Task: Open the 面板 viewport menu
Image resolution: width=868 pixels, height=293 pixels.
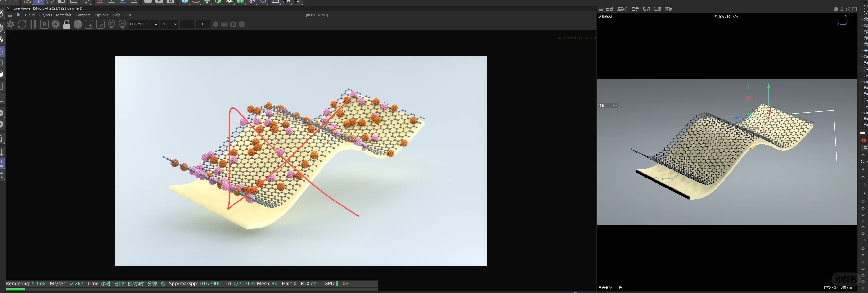Action: [x=669, y=9]
